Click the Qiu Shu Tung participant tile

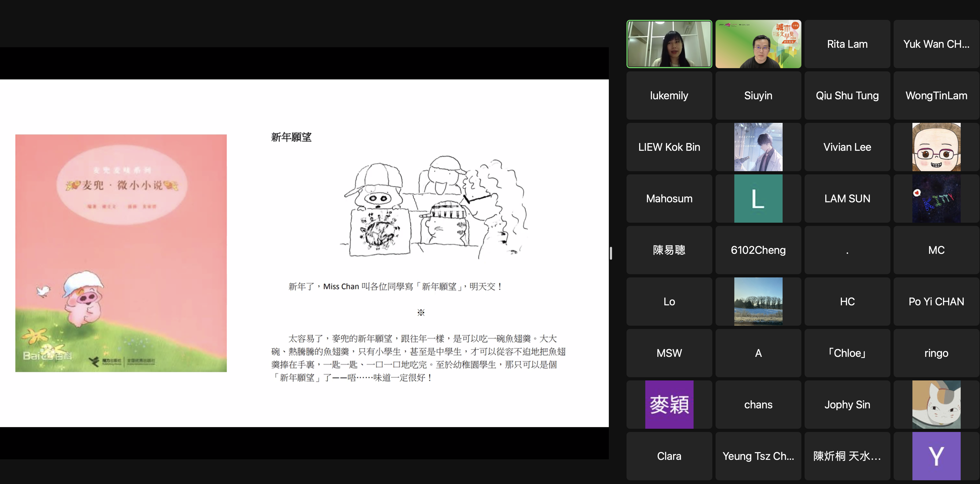[847, 96]
